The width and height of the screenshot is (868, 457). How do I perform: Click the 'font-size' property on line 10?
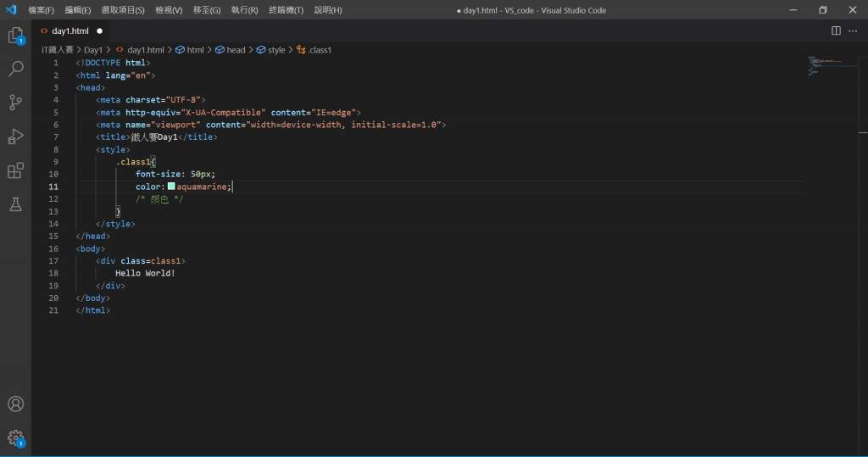[159, 174]
